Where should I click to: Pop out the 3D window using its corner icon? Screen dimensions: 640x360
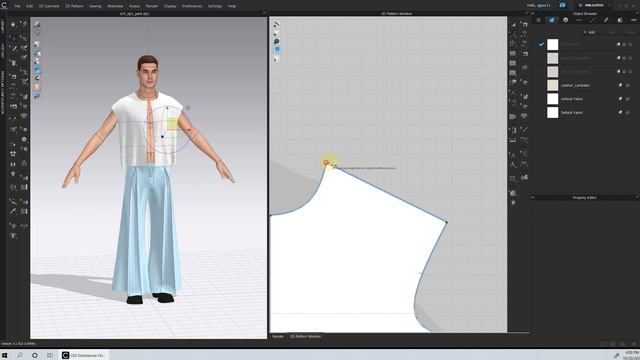[264, 13]
